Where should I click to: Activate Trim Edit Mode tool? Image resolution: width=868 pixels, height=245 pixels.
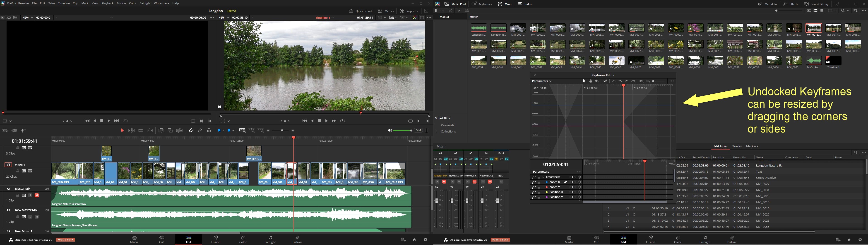132,131
